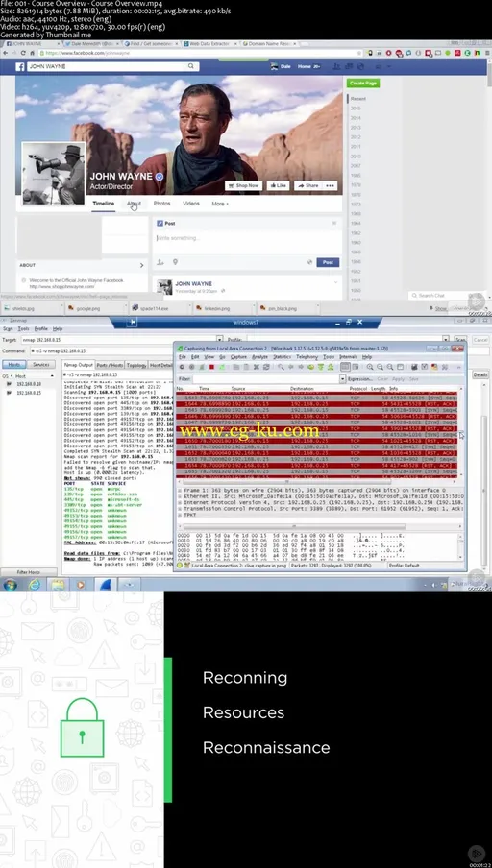Select the Timeline tab

coord(104,204)
